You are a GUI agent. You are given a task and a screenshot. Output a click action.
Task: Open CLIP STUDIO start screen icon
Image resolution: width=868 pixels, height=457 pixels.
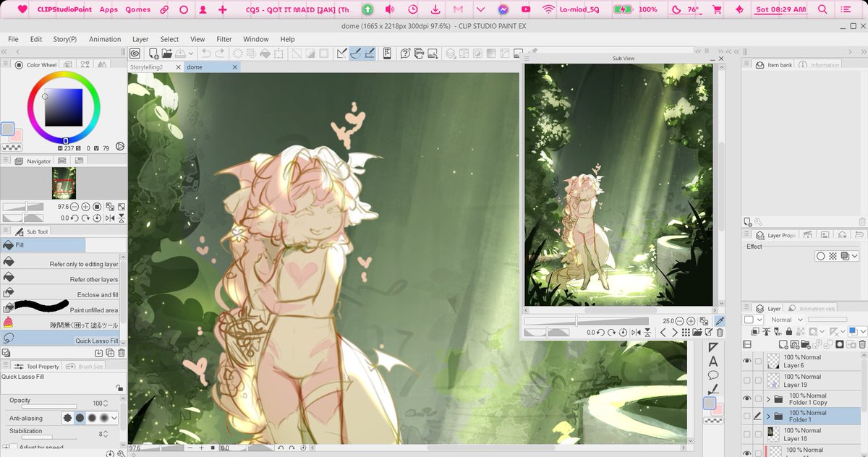135,54
